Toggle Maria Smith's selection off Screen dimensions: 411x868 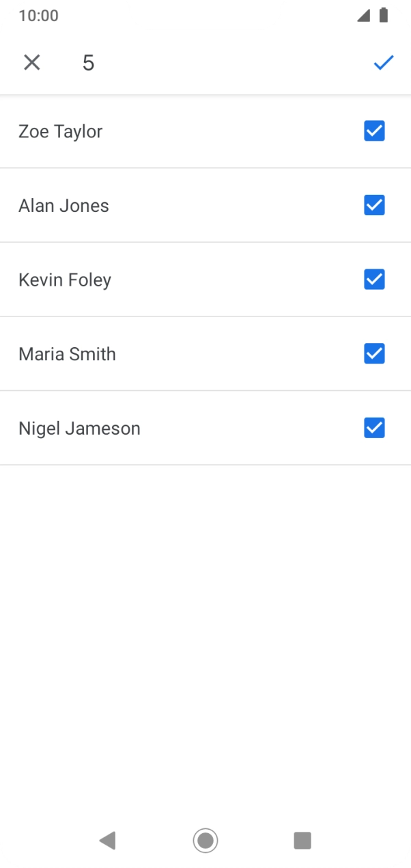[374, 353]
